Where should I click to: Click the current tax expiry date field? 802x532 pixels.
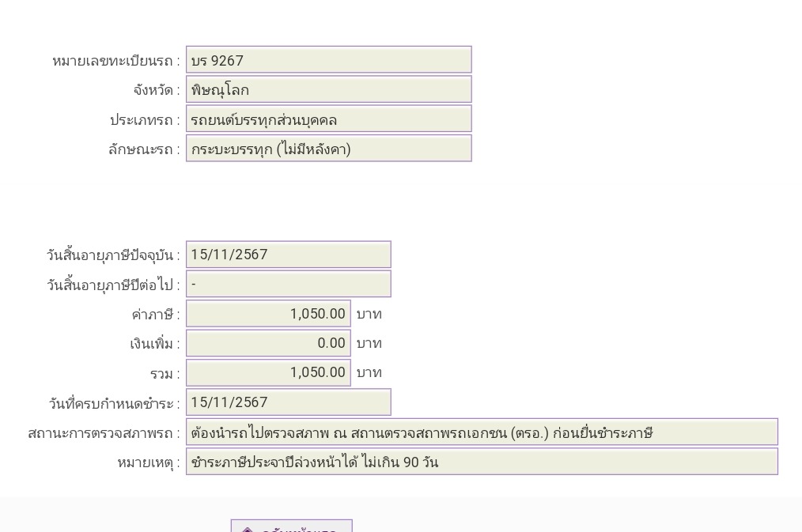point(289,255)
